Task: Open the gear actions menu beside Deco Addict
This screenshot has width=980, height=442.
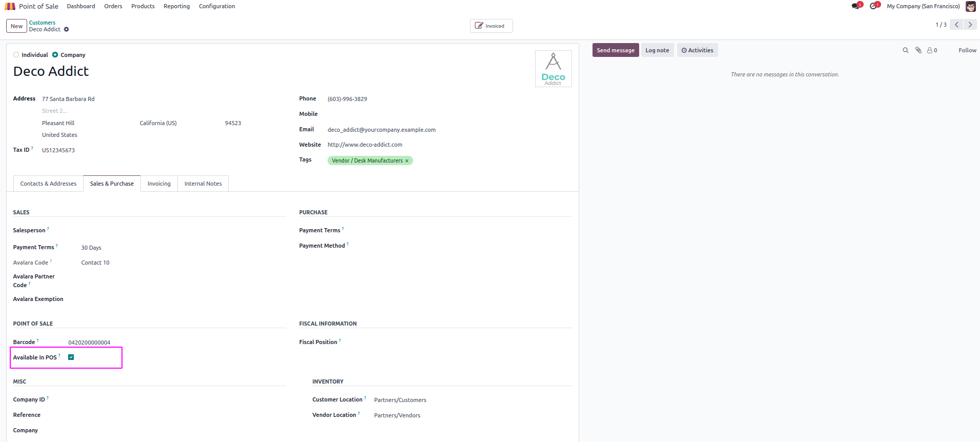Action: click(67, 30)
